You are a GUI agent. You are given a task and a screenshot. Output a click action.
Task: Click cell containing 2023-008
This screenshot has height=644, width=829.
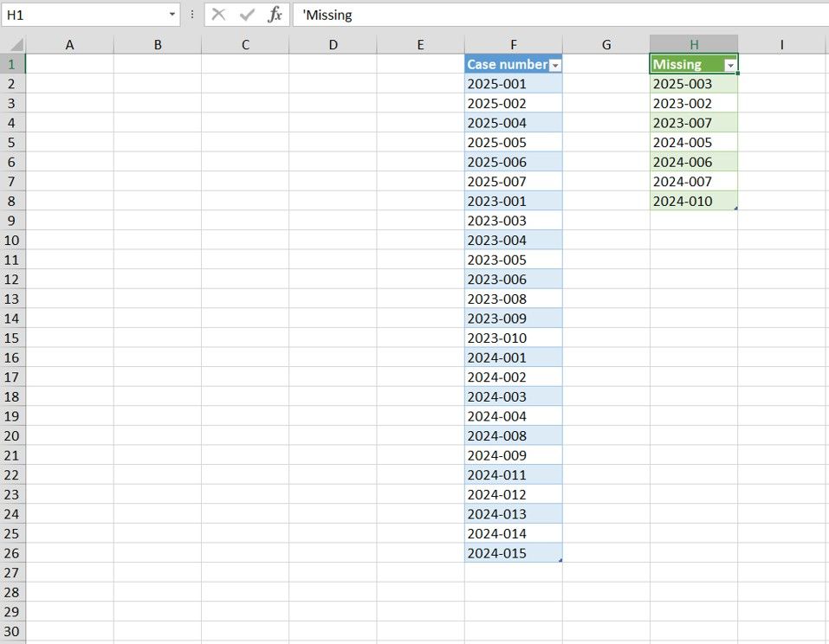click(514, 299)
